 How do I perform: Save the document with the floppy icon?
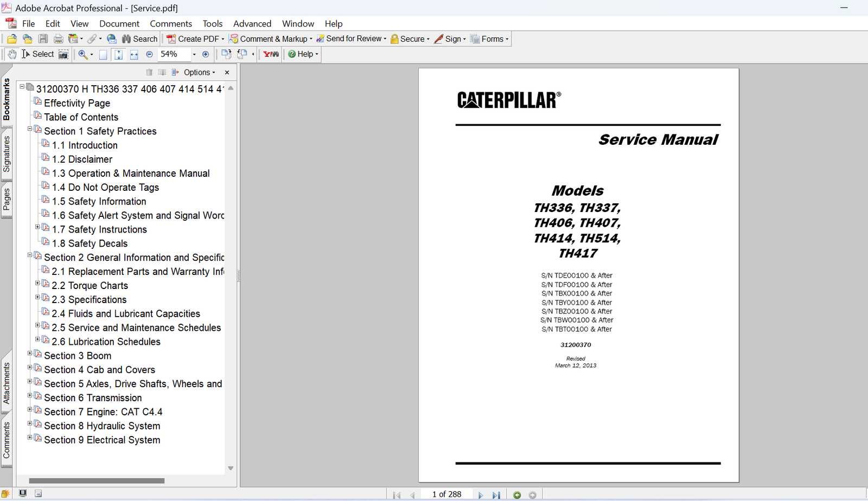[43, 39]
